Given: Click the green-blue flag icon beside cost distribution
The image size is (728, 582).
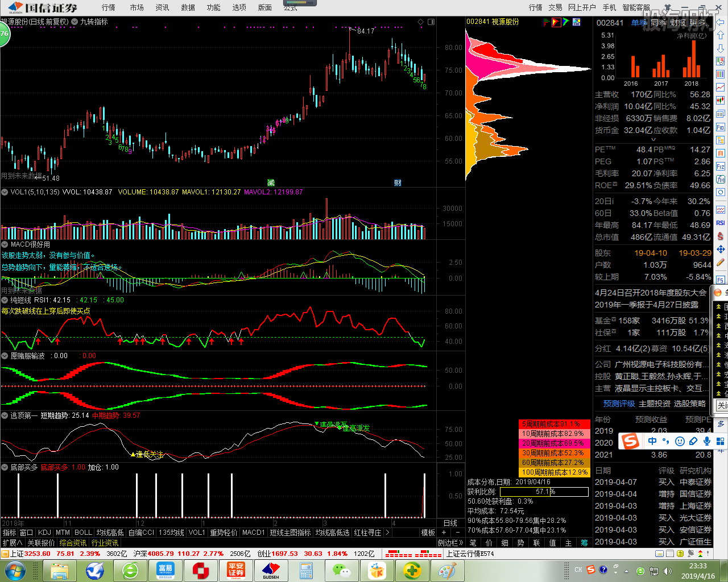Looking at the screenshot, I should (x=566, y=22).
